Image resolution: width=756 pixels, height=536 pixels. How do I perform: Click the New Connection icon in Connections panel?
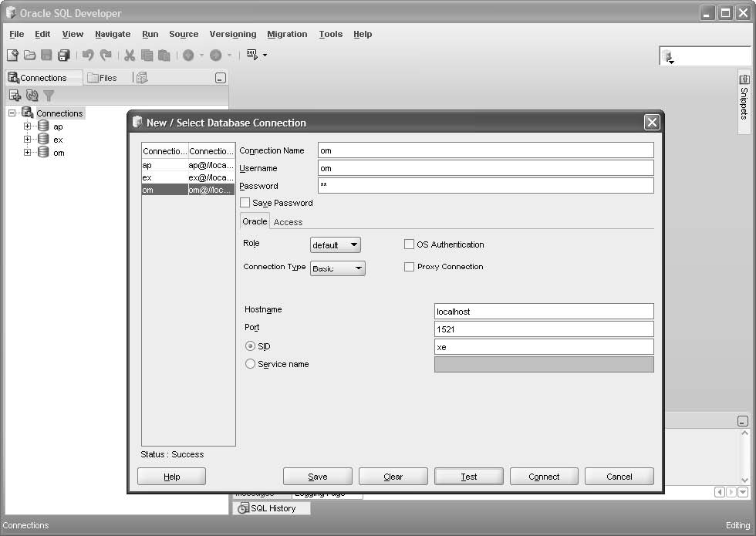click(x=15, y=96)
